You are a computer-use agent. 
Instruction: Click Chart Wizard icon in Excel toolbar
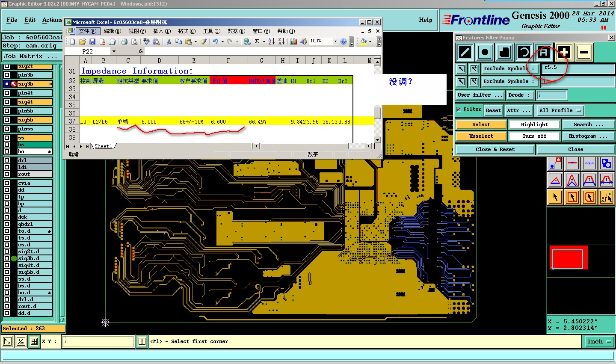[294, 41]
